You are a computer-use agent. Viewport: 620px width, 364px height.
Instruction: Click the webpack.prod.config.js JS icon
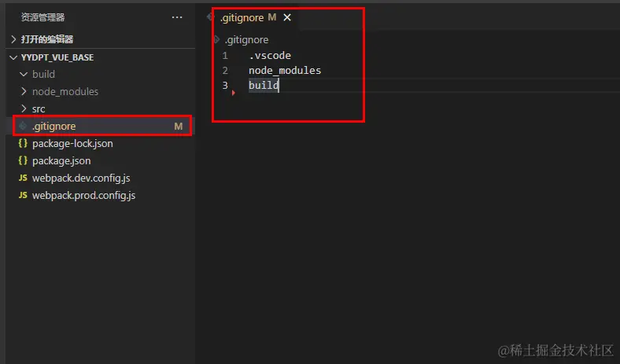[x=23, y=195]
